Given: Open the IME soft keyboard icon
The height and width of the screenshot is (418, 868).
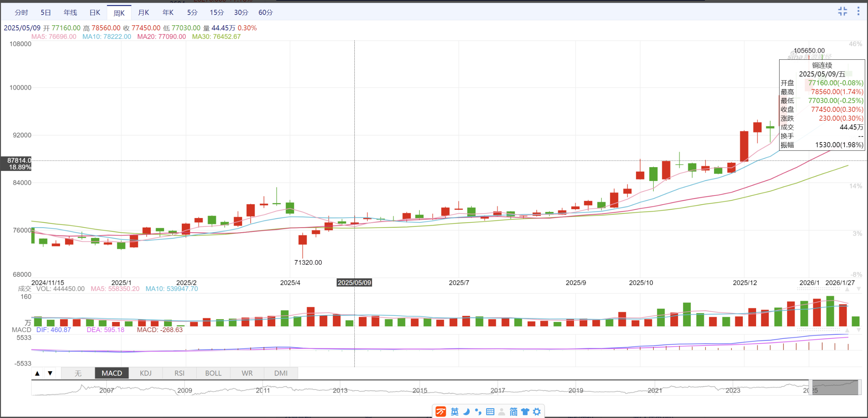Looking at the screenshot, I should 490,412.
